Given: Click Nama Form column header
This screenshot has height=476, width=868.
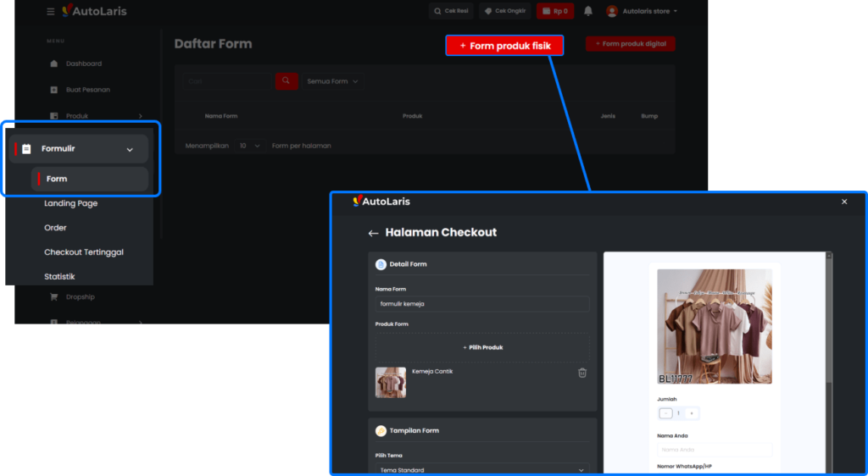Looking at the screenshot, I should (x=221, y=116).
